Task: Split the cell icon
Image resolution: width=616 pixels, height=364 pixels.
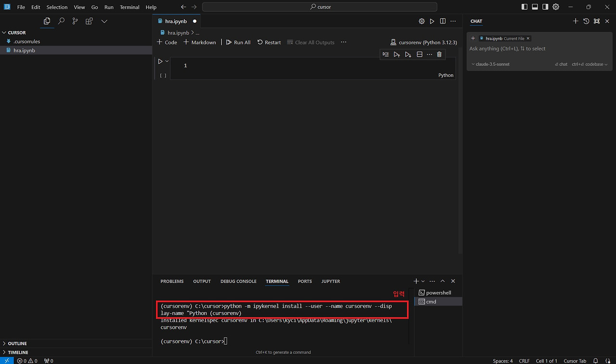Action: tap(419, 54)
